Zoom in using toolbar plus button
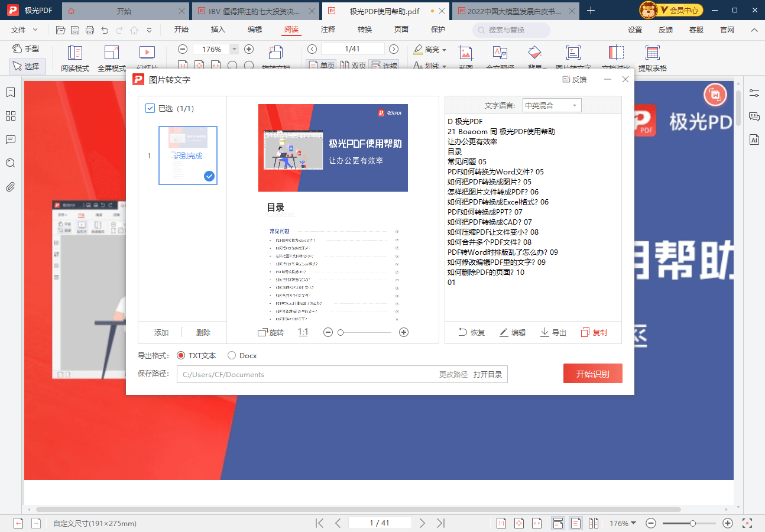765x532 pixels. pyautogui.click(x=249, y=49)
